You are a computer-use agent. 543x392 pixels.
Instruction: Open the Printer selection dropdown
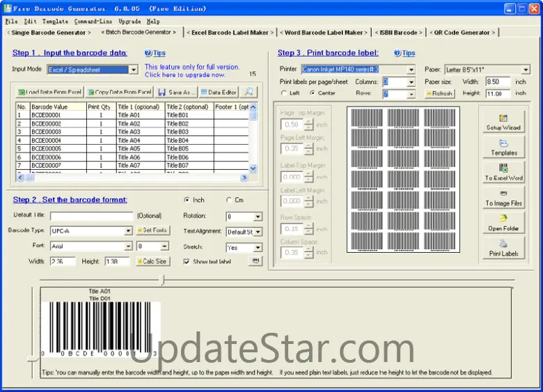411,70
